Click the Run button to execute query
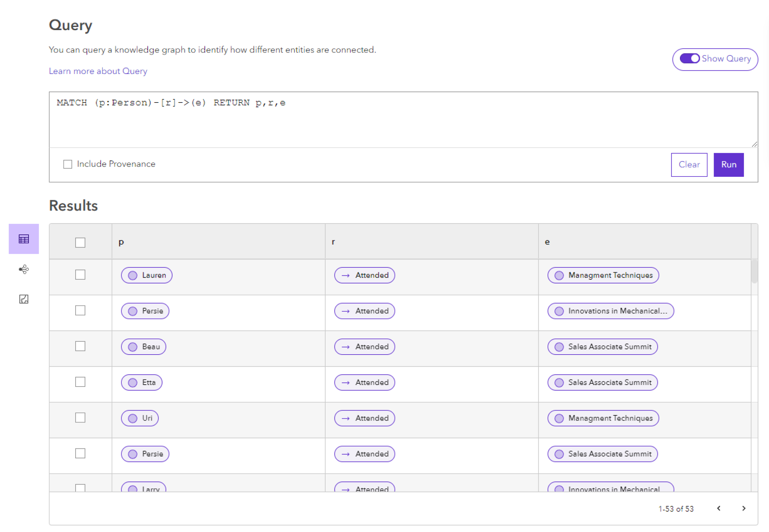Screen dimensions: 769x532 pos(730,164)
